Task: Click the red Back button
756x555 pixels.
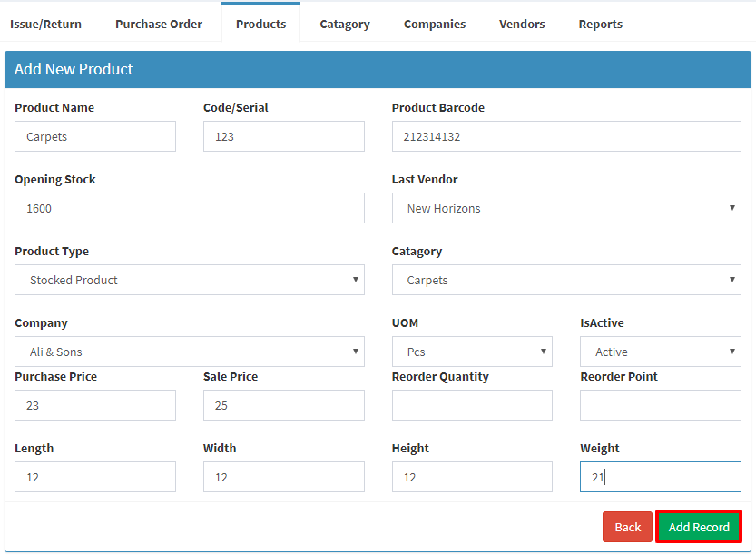Action: (627, 527)
